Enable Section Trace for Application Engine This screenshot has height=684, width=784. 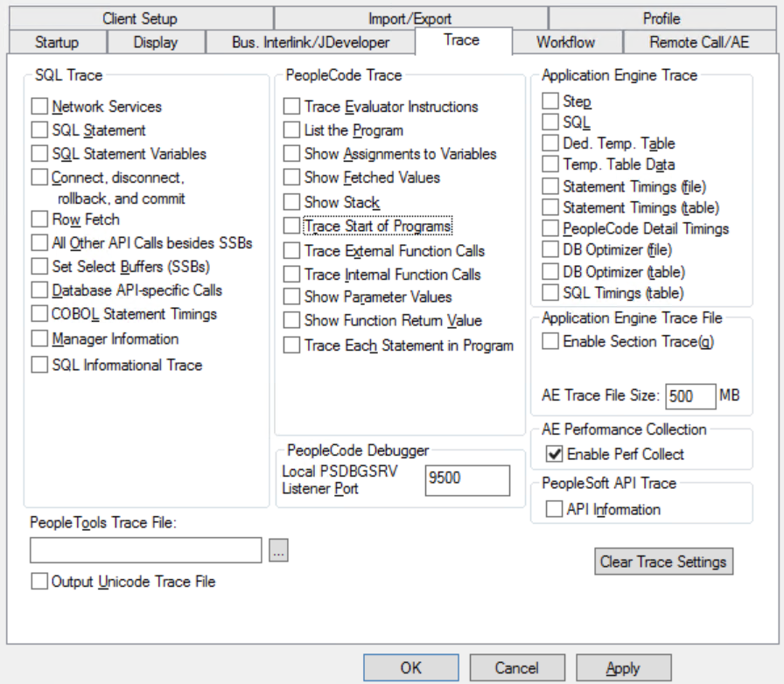(x=550, y=341)
